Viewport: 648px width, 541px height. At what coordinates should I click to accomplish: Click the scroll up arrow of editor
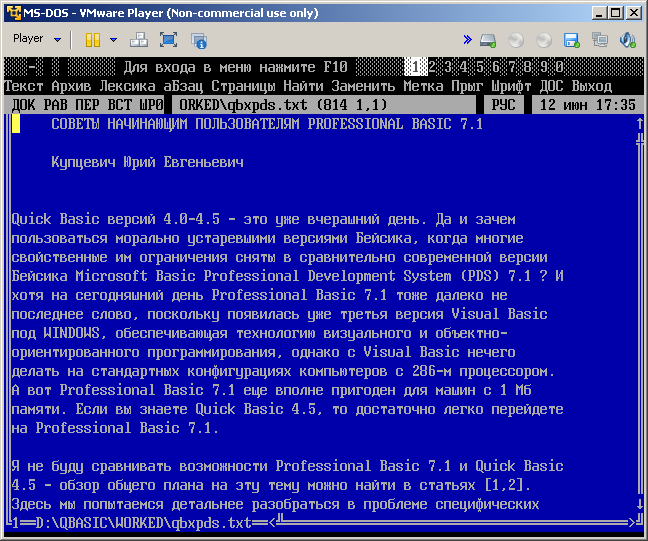(640, 123)
